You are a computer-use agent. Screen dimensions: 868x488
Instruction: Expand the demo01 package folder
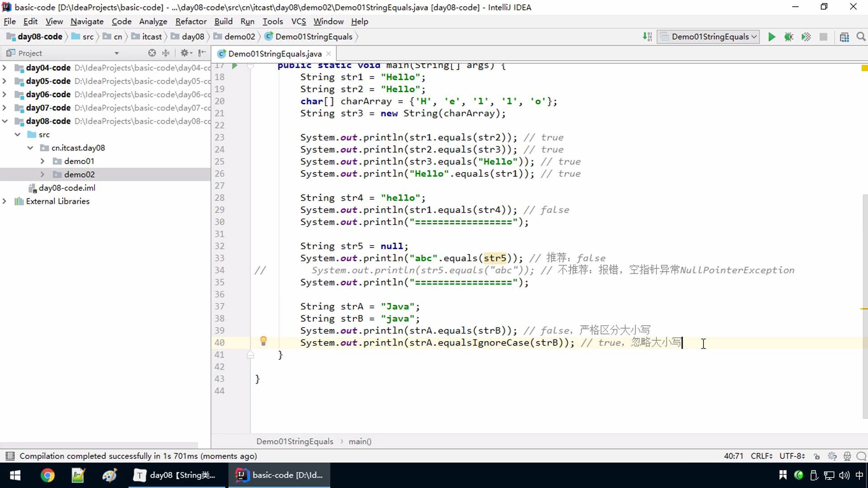point(42,161)
